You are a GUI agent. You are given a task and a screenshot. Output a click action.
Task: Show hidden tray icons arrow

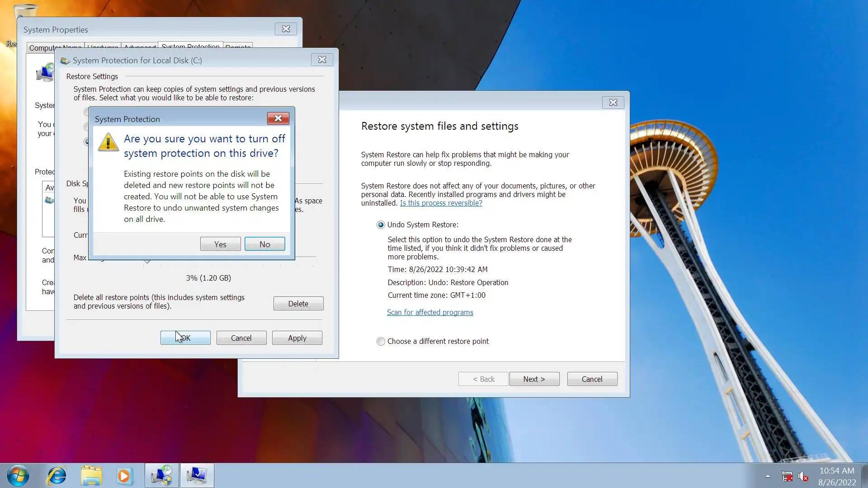tap(768, 476)
